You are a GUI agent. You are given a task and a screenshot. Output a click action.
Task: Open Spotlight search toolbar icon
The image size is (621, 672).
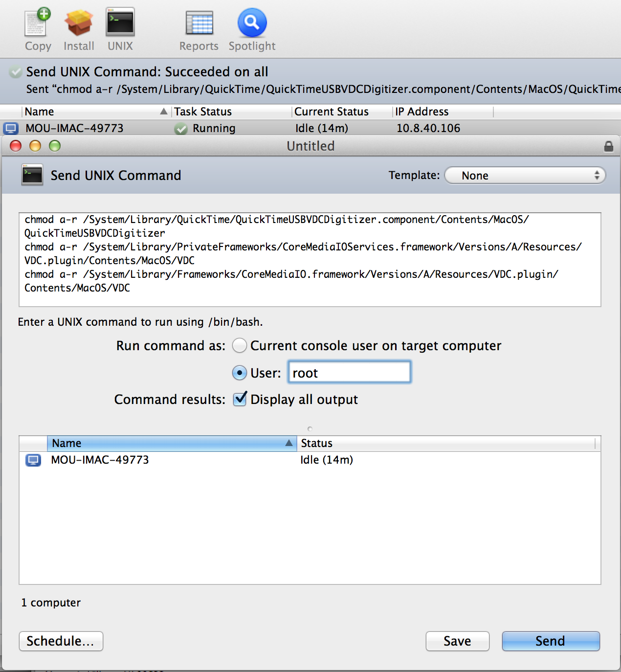coord(251,23)
